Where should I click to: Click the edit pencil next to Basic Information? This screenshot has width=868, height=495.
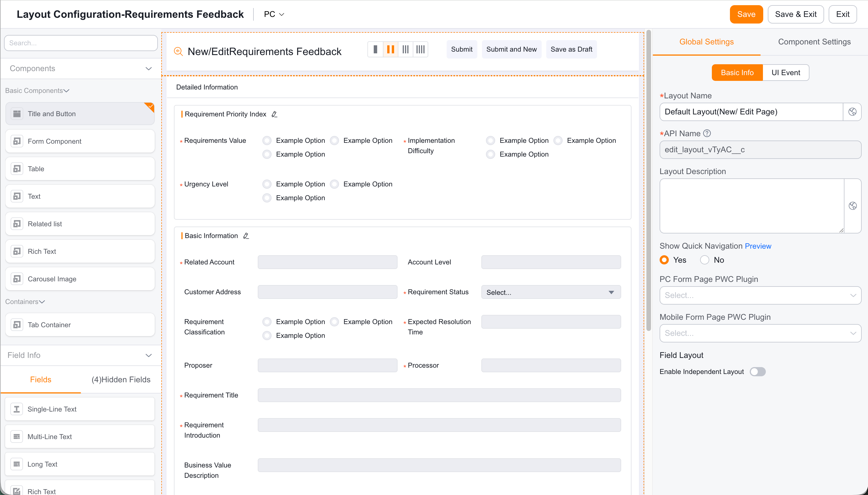tap(246, 236)
